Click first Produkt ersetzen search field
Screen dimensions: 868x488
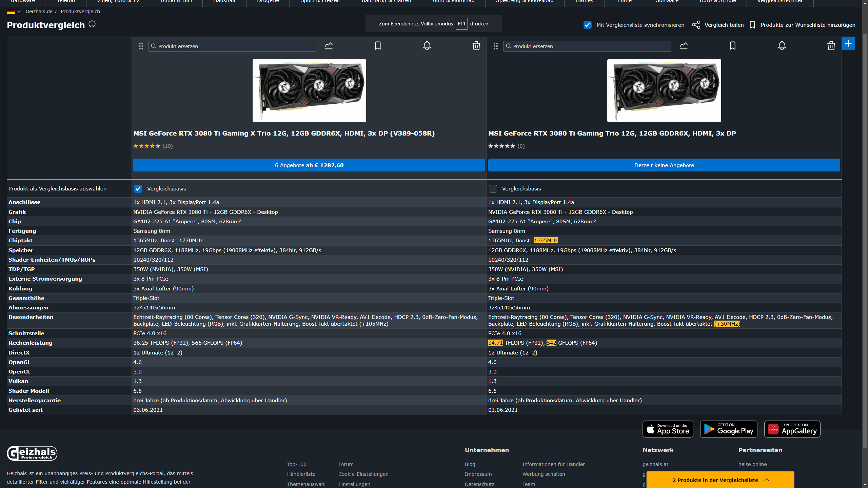[232, 46]
